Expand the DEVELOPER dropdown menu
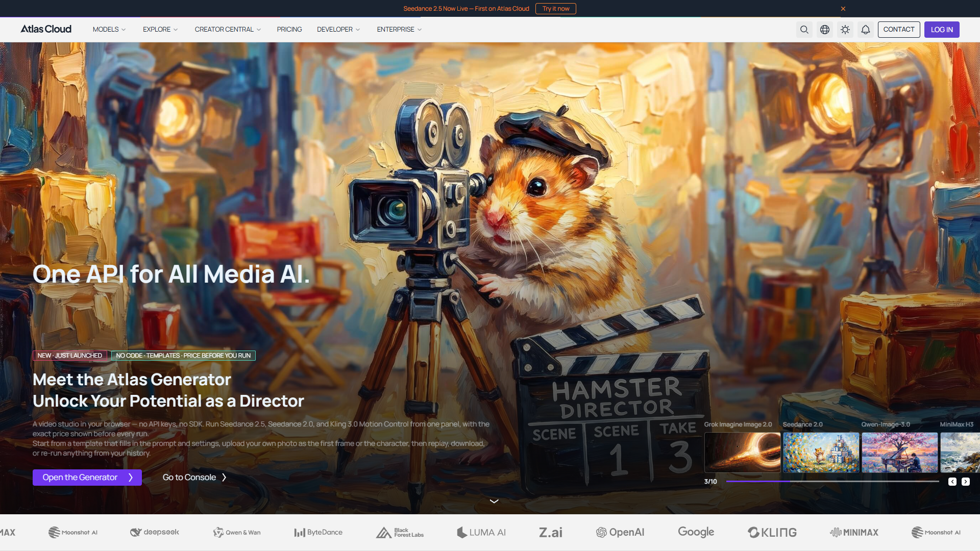 [338, 30]
